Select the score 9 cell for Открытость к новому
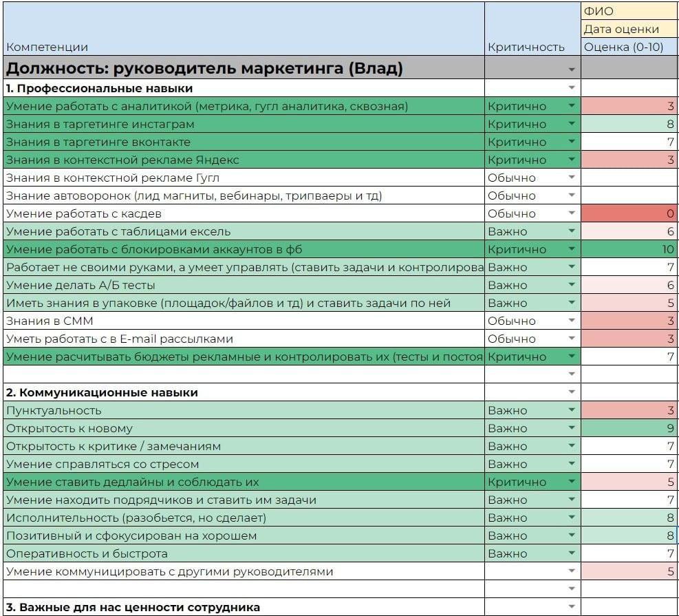The width and height of the screenshot is (679, 616). click(629, 428)
